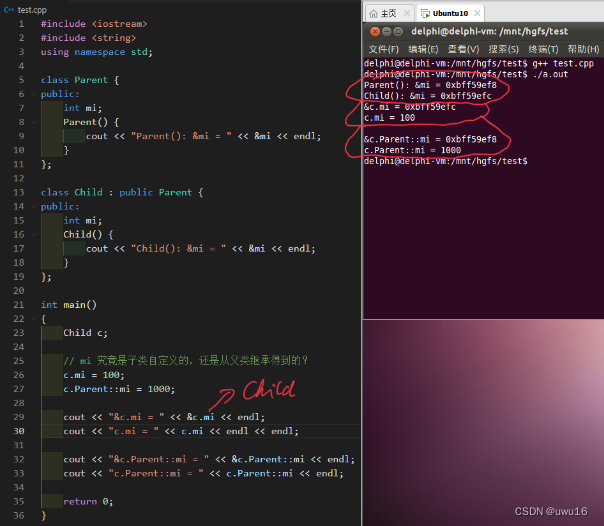Collapse the Parent() constructor fold at line 8
The image size is (604, 526).
coord(34,122)
